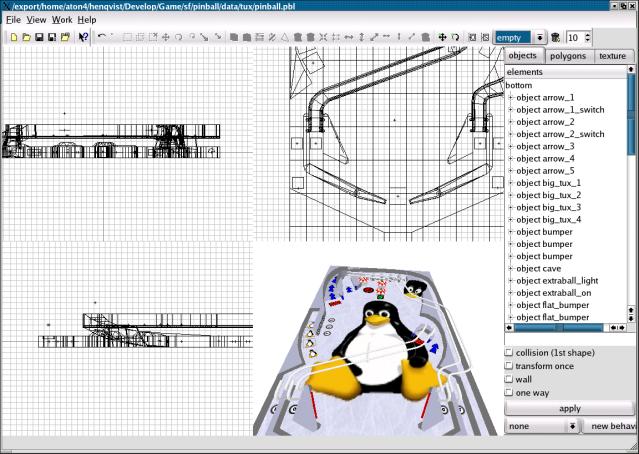Click the bottom root entry in the tree
639x454 pixels.
519,85
